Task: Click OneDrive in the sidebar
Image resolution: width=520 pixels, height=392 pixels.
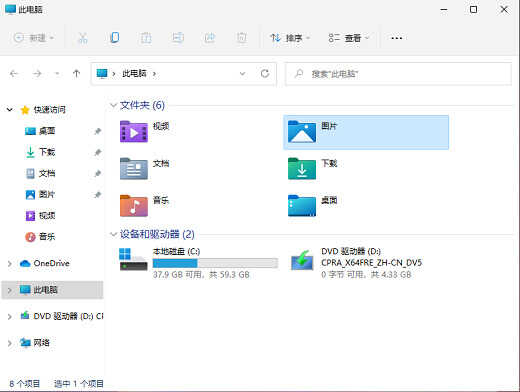Action: point(52,263)
